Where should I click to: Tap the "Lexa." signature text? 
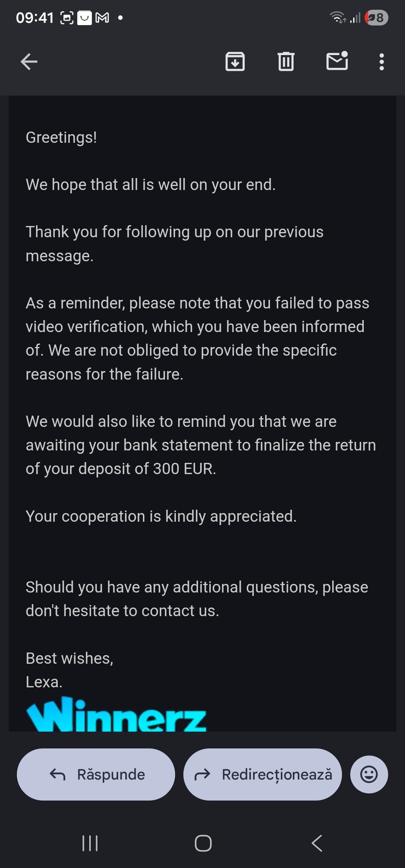(44, 682)
